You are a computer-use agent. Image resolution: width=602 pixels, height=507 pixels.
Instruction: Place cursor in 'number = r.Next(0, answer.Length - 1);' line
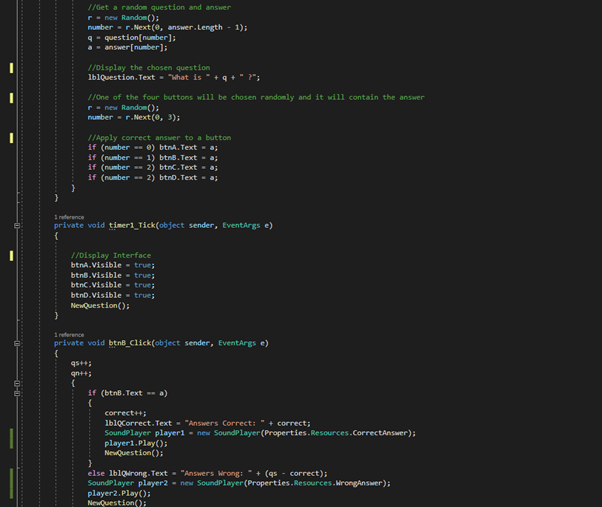tap(167, 27)
